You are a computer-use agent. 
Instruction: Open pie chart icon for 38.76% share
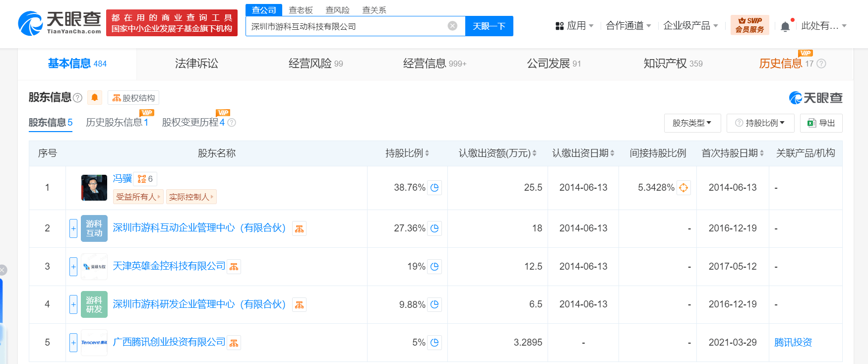434,188
